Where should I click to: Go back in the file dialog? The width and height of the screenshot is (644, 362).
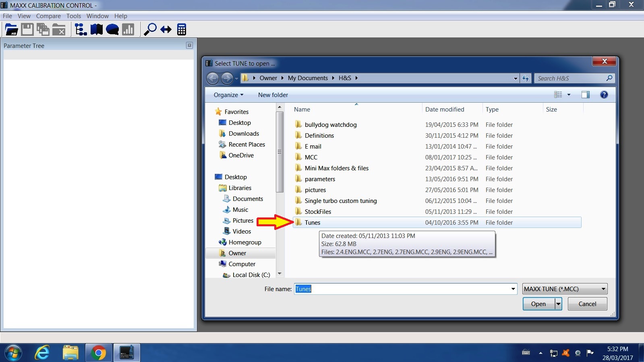point(213,78)
